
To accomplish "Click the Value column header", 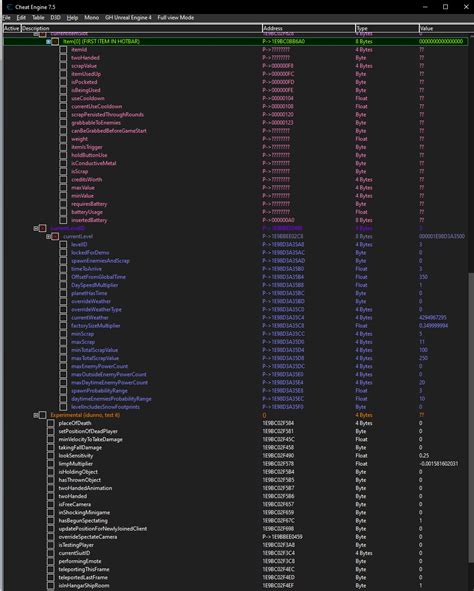I will click(445, 28).
